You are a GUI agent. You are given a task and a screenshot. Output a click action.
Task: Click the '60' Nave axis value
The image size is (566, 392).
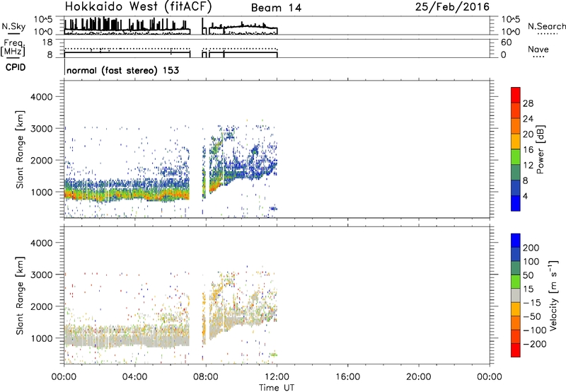pos(507,42)
